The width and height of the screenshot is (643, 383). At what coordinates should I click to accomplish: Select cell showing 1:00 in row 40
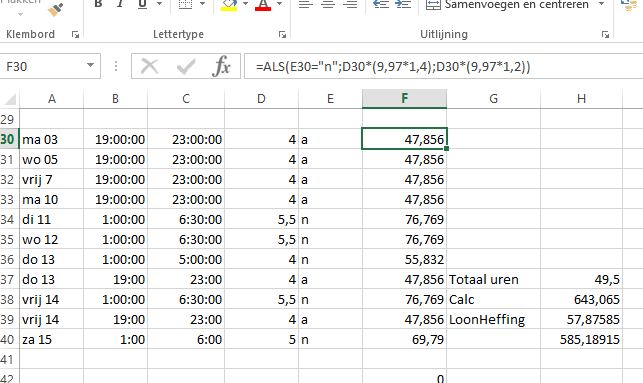115,340
